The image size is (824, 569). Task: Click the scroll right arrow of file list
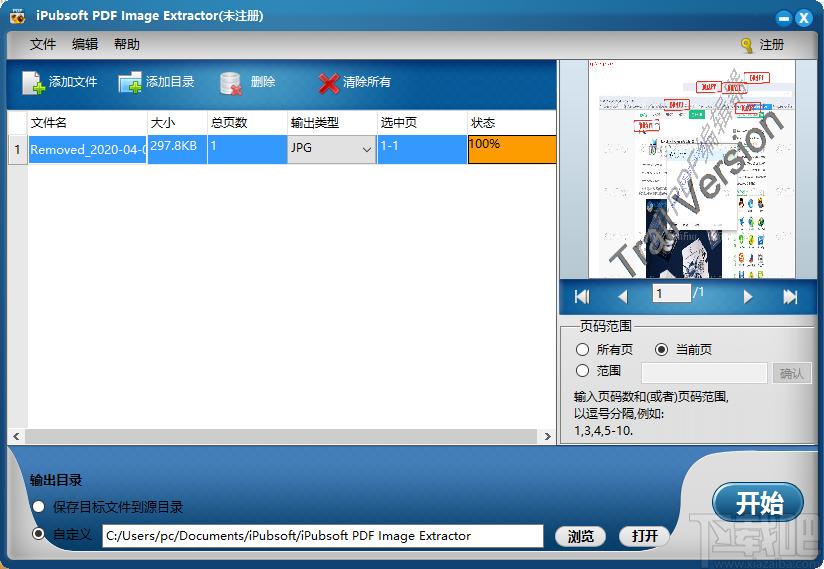click(548, 436)
